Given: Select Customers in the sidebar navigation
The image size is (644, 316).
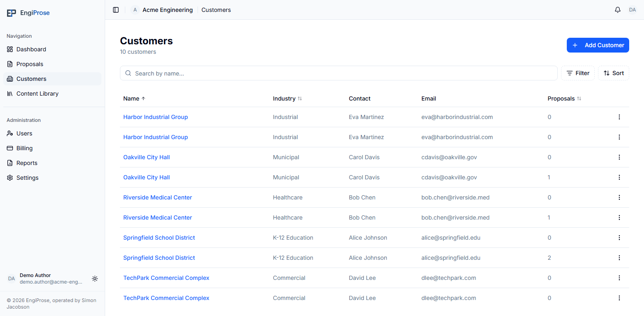Looking at the screenshot, I should point(52,79).
